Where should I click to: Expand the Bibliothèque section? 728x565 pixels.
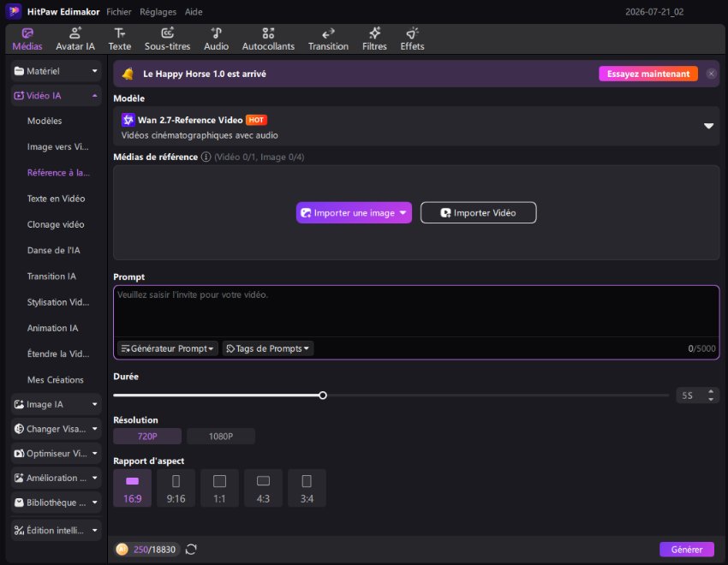coord(57,503)
